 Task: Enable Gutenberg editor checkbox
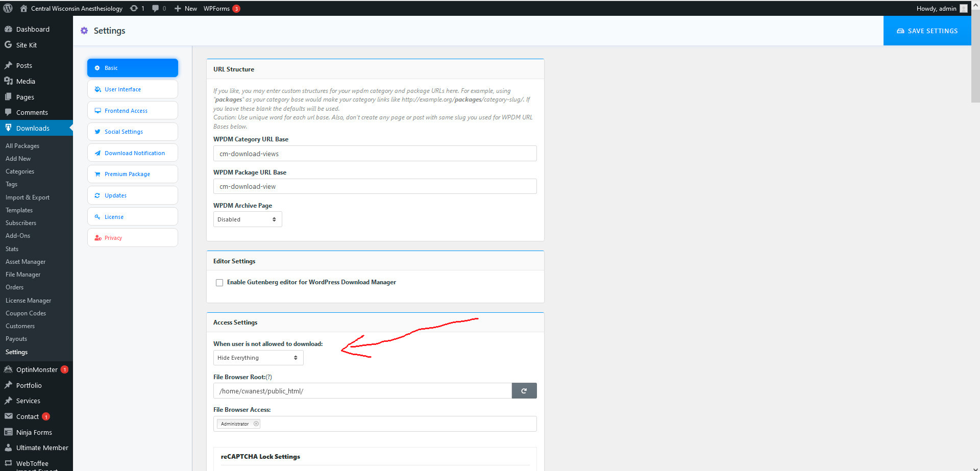[x=219, y=283]
